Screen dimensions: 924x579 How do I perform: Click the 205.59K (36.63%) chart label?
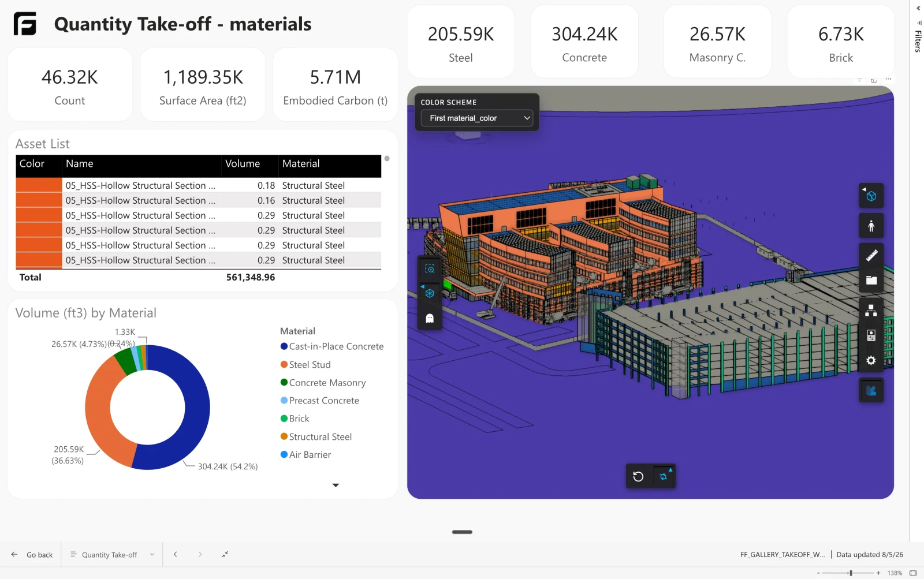click(68, 455)
